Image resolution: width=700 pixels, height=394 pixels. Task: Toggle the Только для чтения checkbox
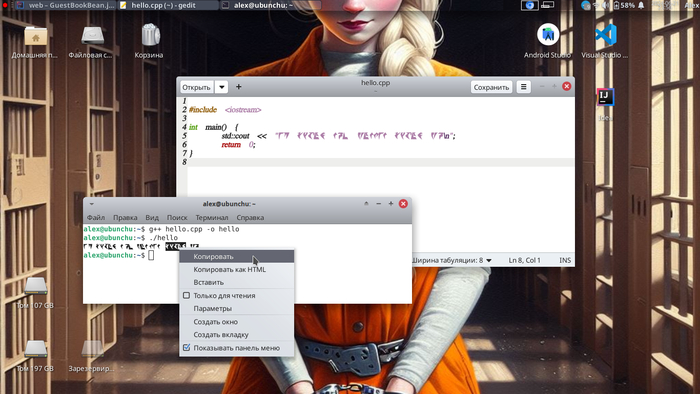(x=187, y=295)
